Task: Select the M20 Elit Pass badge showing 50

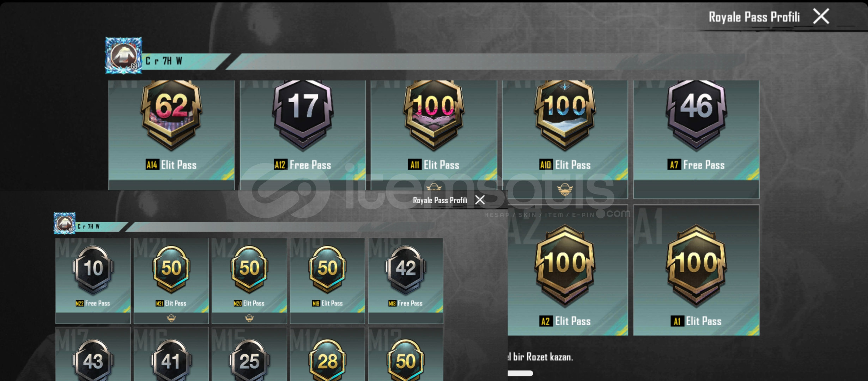Action: pos(249,281)
